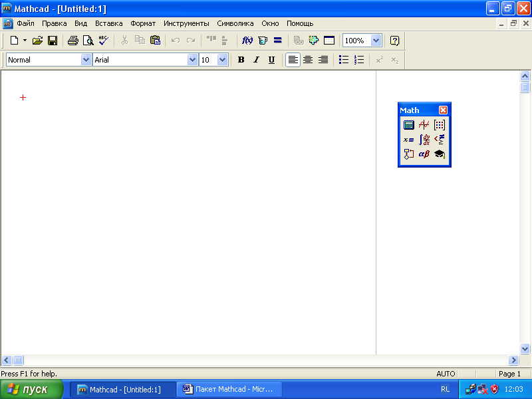
Task: Open Evaluation toolbar x= icon
Action: 408,140
